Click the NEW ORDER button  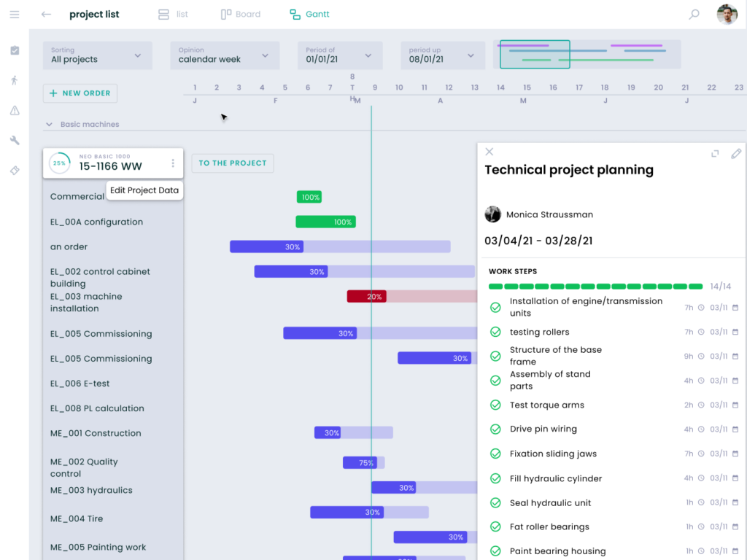tap(80, 93)
